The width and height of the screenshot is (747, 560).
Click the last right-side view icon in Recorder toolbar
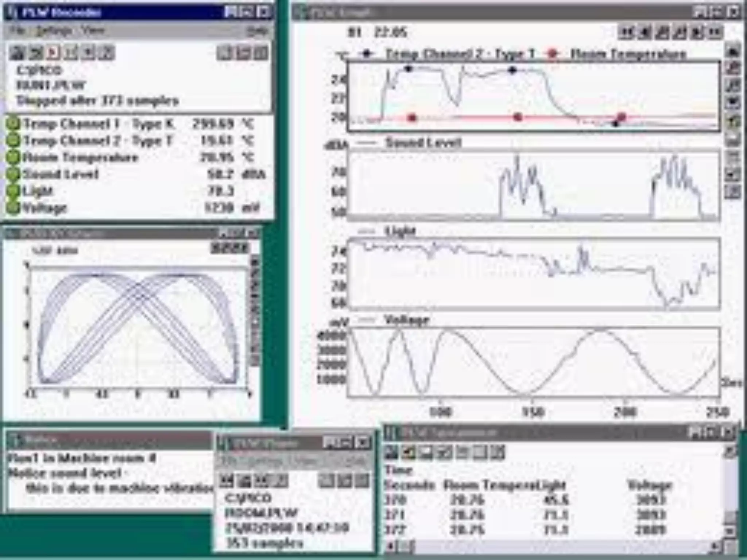click(x=261, y=53)
